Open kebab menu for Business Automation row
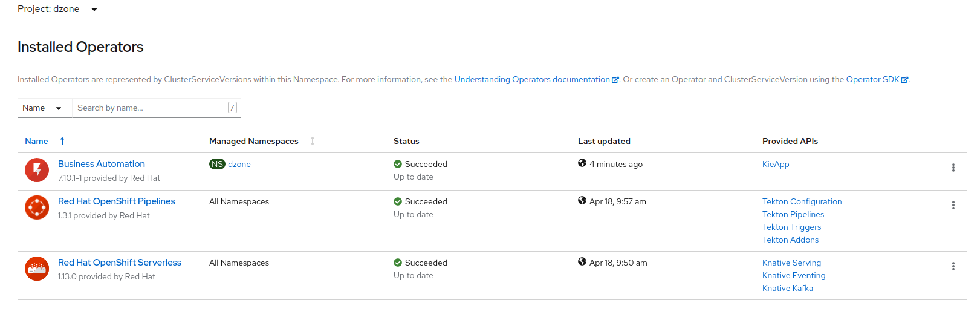Viewport: 980px width, 317px height. coord(953,168)
